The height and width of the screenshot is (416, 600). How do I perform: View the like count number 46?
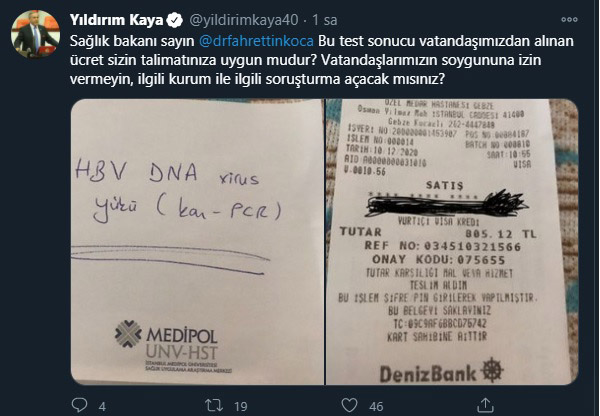(376, 406)
